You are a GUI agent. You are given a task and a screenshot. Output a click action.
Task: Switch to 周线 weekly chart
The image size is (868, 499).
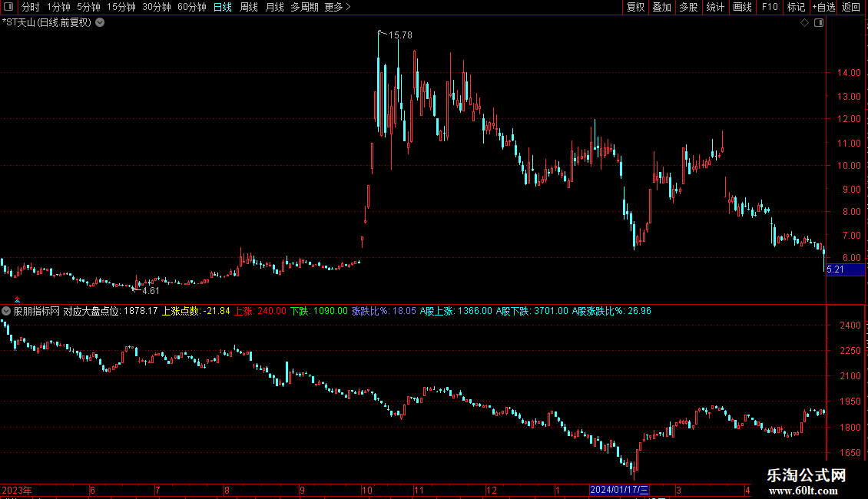coord(249,7)
